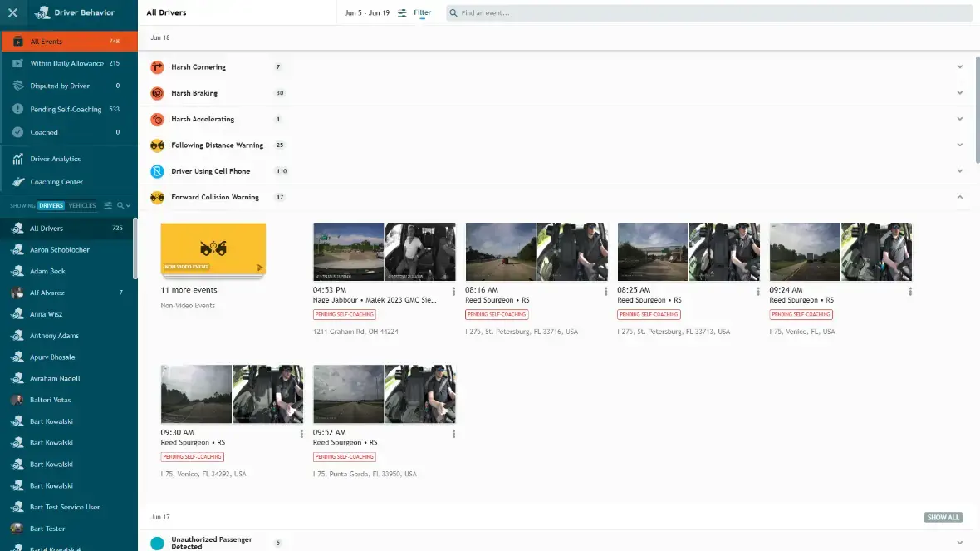
Task: Click the Driver Behavior logo icon
Action: click(x=42, y=12)
